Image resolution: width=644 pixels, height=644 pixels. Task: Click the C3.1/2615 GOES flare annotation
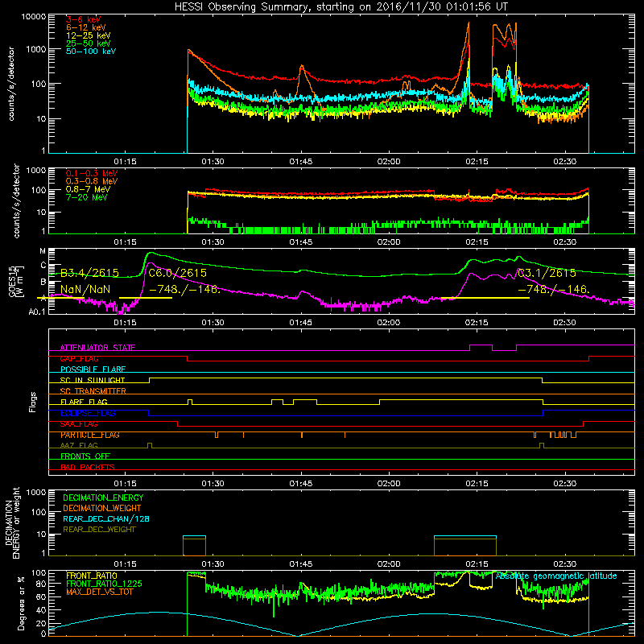[547, 273]
